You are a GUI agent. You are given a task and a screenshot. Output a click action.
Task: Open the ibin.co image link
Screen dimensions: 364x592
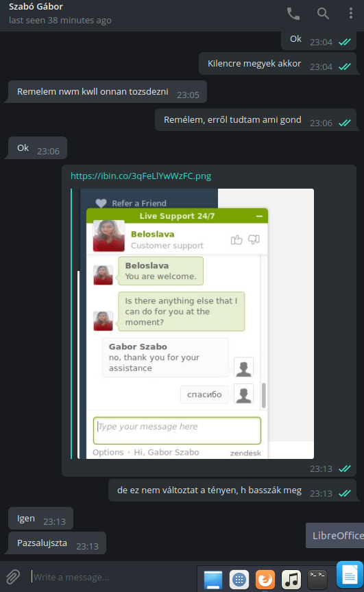(141, 176)
